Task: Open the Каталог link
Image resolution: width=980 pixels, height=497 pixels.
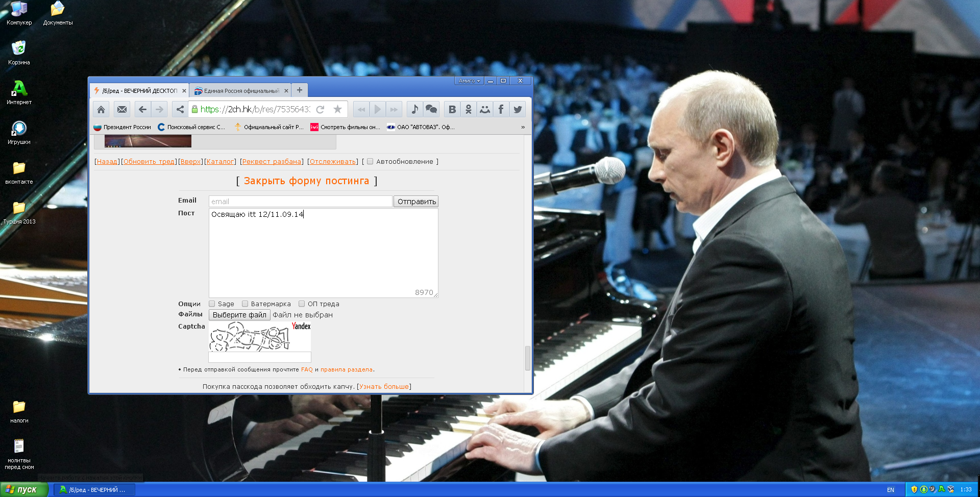Action: click(220, 162)
